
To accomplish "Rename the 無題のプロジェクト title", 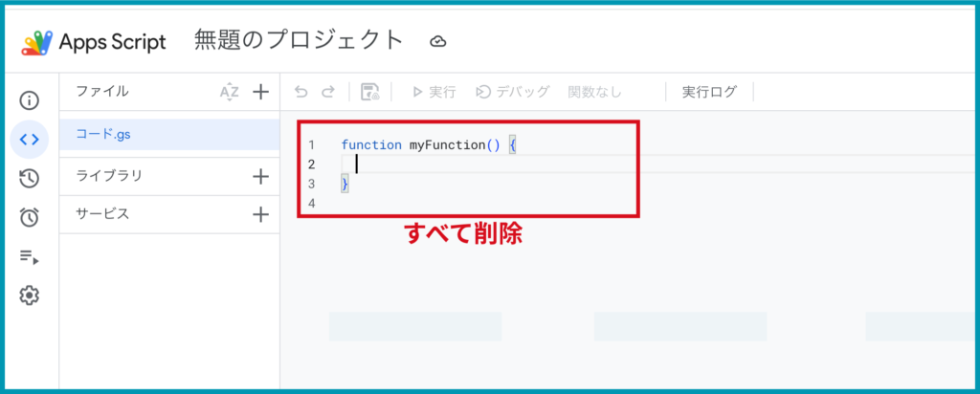I will [299, 40].
